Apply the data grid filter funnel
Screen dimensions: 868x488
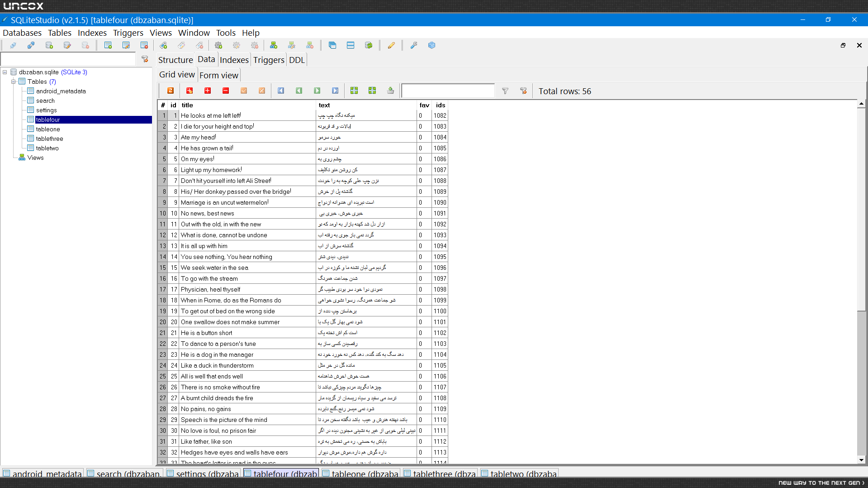(x=505, y=91)
